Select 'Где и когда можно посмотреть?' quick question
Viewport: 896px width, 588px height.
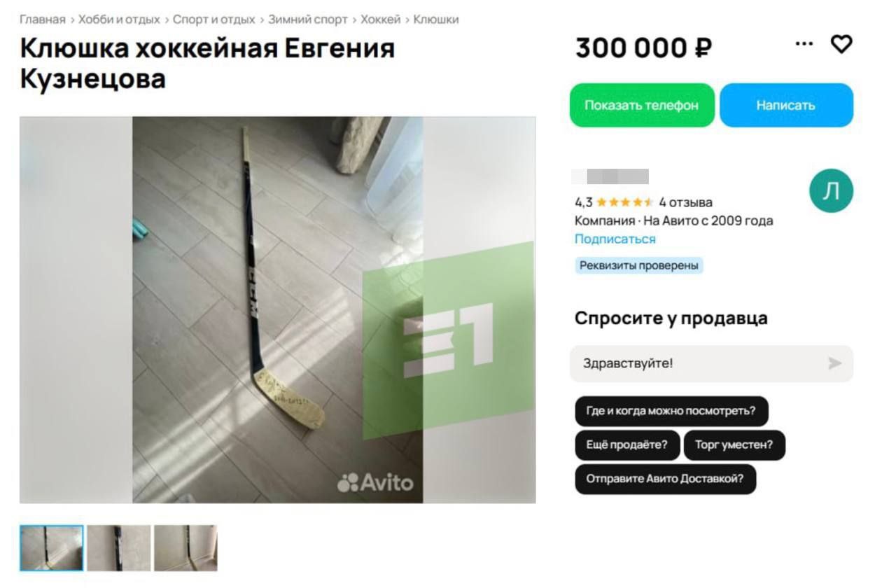[x=671, y=411]
